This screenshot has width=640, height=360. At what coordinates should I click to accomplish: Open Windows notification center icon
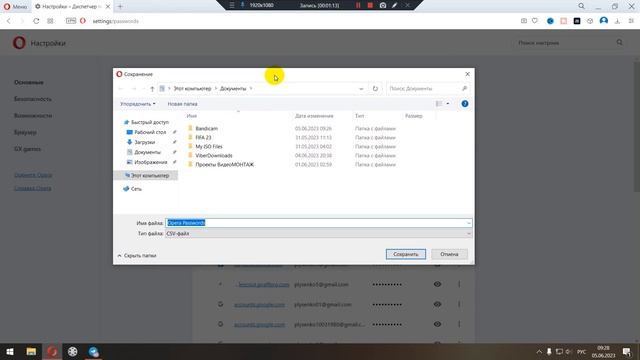(627, 351)
